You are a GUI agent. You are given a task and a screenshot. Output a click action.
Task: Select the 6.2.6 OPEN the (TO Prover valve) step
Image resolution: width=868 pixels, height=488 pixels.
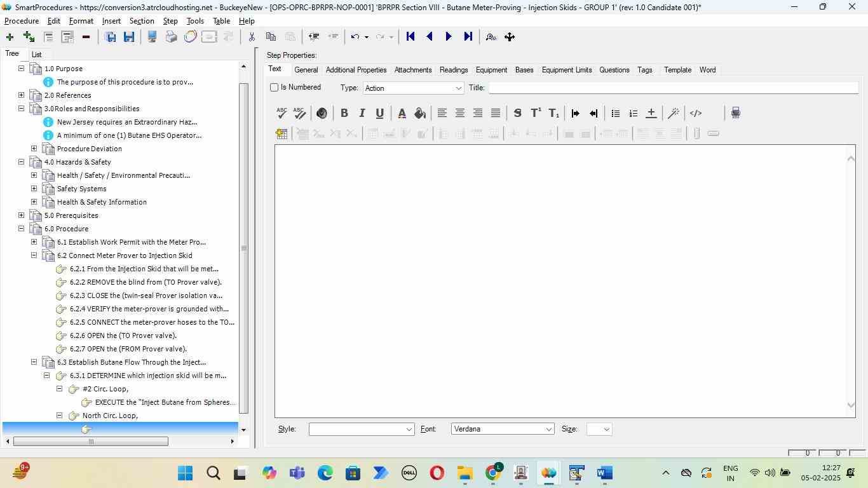[123, 335]
